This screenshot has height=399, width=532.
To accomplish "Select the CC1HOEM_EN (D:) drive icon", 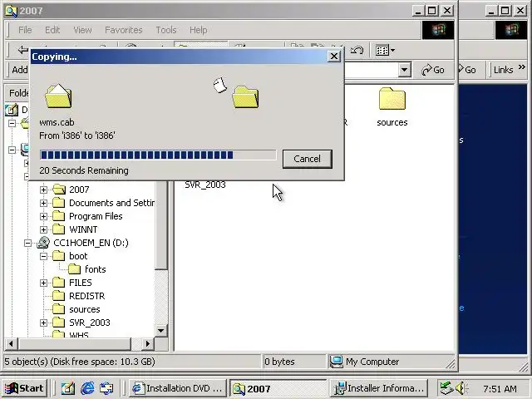I will pyautogui.click(x=43, y=243).
